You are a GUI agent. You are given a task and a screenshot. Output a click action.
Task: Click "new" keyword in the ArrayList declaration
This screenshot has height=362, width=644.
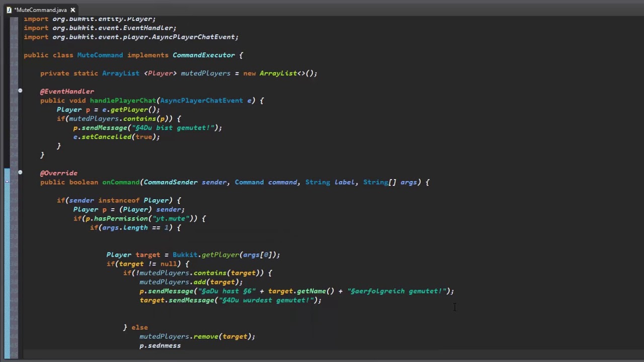point(249,73)
